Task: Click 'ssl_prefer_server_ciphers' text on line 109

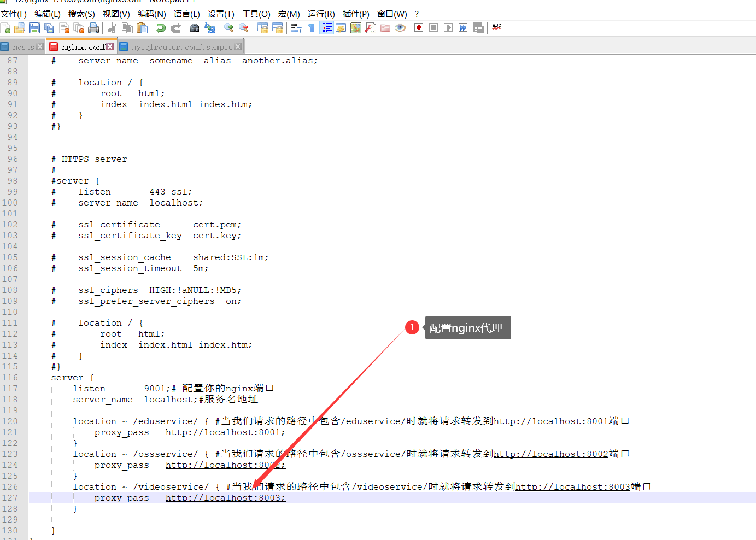Action: (x=146, y=301)
